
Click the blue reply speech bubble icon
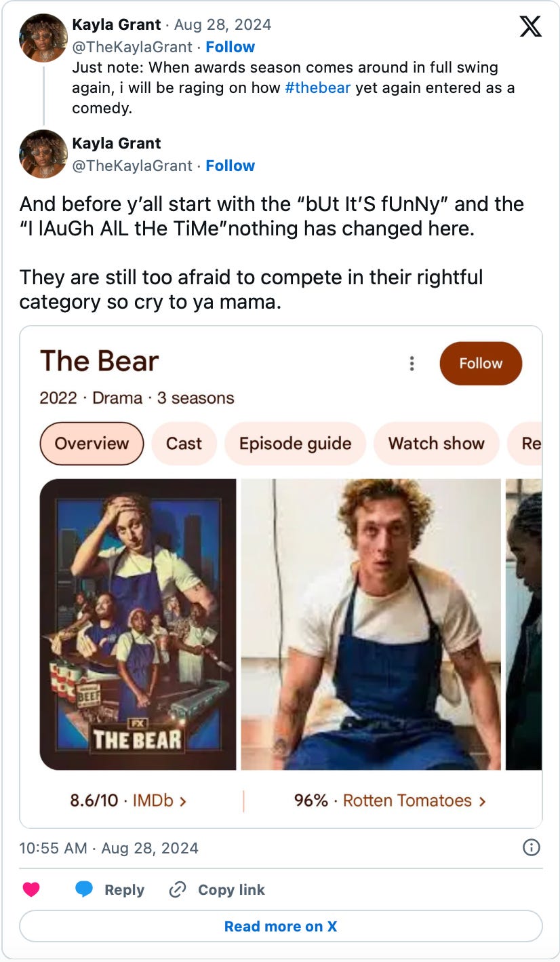point(84,889)
